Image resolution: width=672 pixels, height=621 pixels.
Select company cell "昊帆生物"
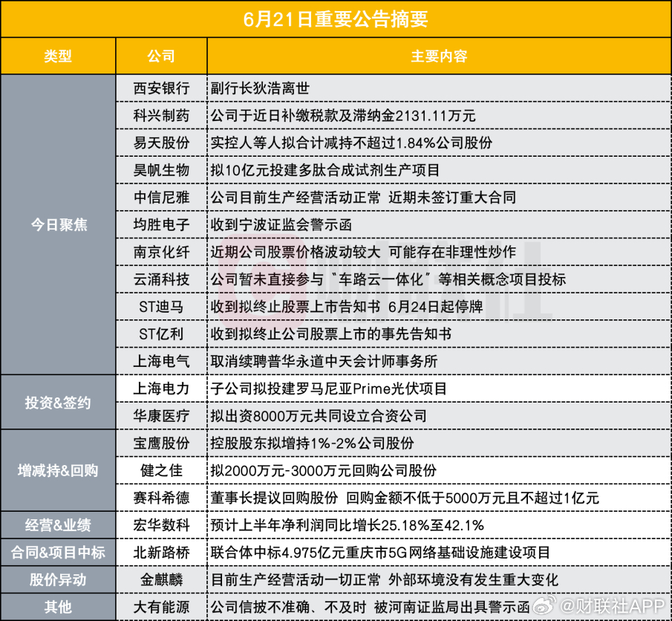coord(162,170)
